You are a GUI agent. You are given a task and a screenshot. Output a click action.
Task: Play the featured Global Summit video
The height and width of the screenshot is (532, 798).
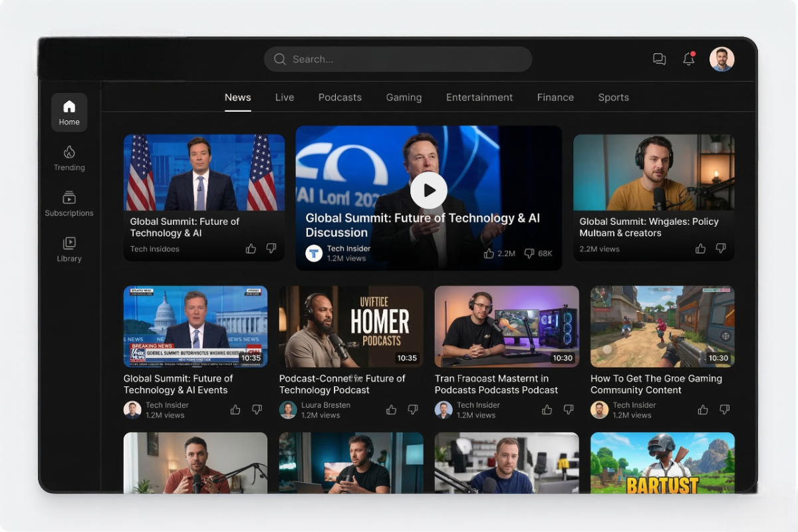(x=428, y=190)
